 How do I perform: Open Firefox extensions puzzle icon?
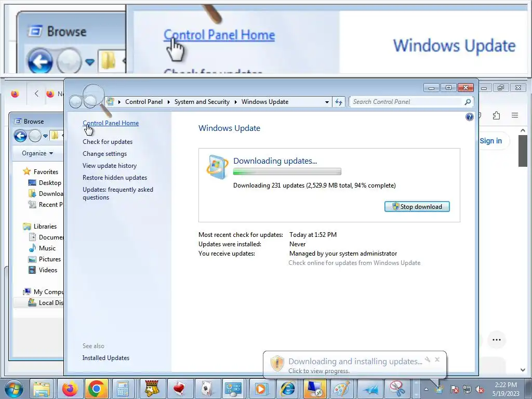[496, 115]
